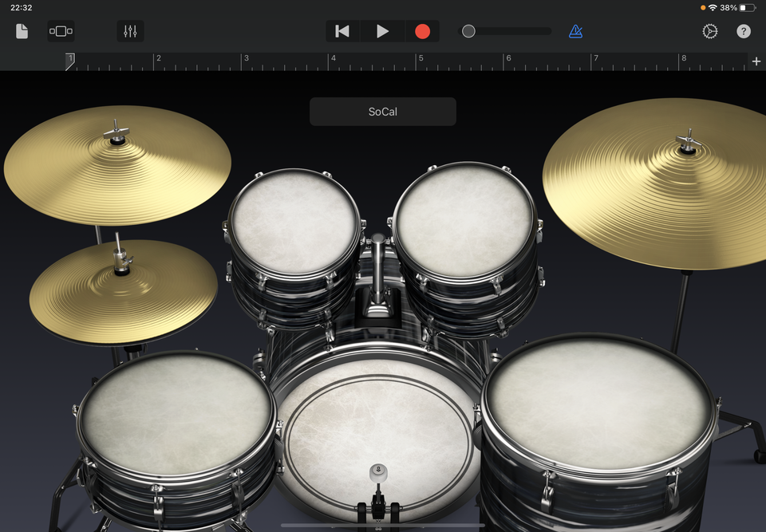Hit the crash cymbal at top left
The image size is (766, 532).
pos(117,166)
